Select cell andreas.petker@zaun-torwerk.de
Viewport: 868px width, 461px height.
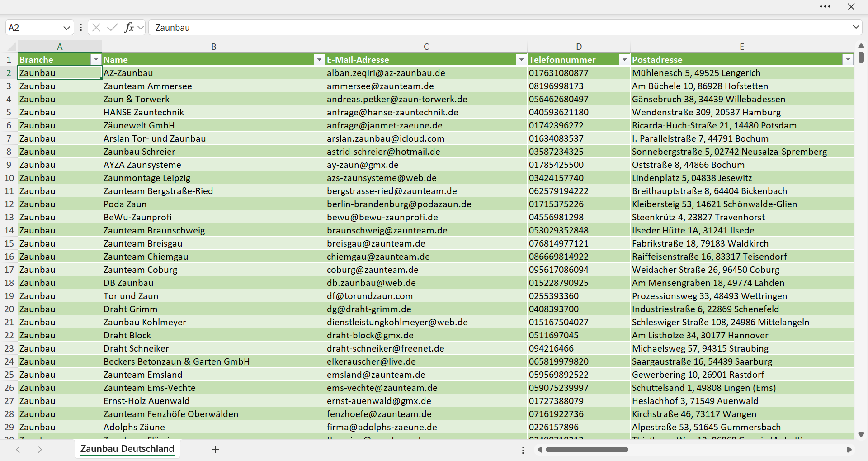[426, 99]
